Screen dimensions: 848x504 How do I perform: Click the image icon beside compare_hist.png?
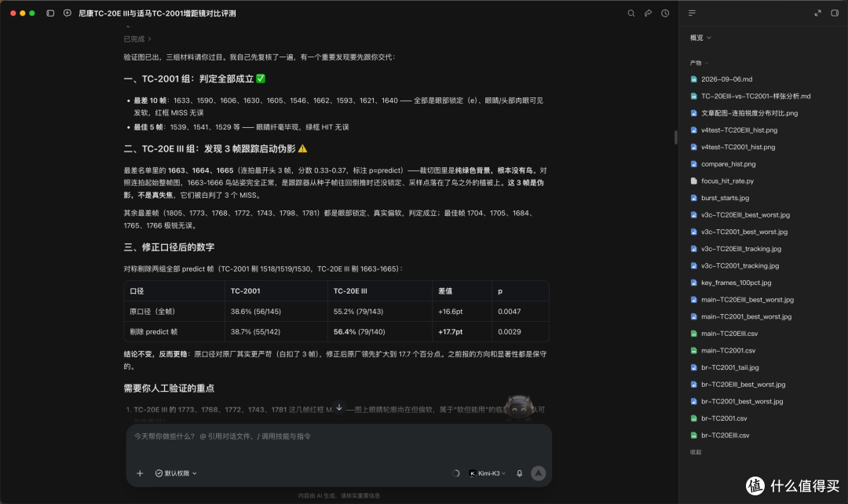[694, 164]
